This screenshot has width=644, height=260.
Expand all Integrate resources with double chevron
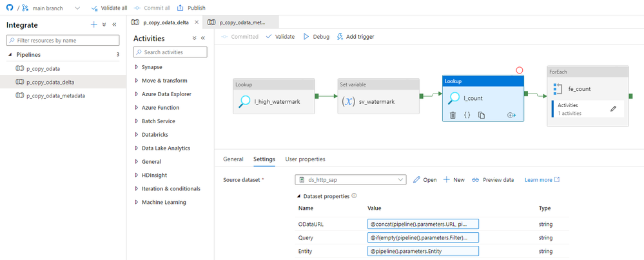click(x=104, y=25)
